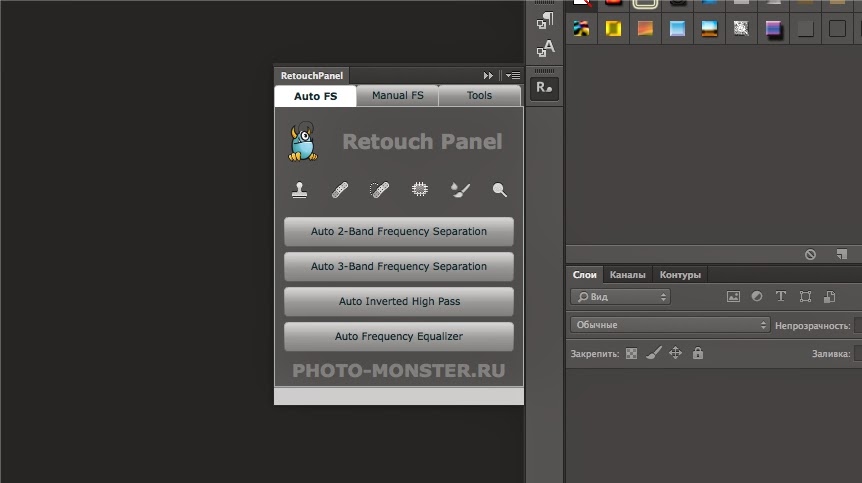Toggle lock image pixels brush icon
Image resolution: width=862 pixels, height=483 pixels.
tap(654, 353)
